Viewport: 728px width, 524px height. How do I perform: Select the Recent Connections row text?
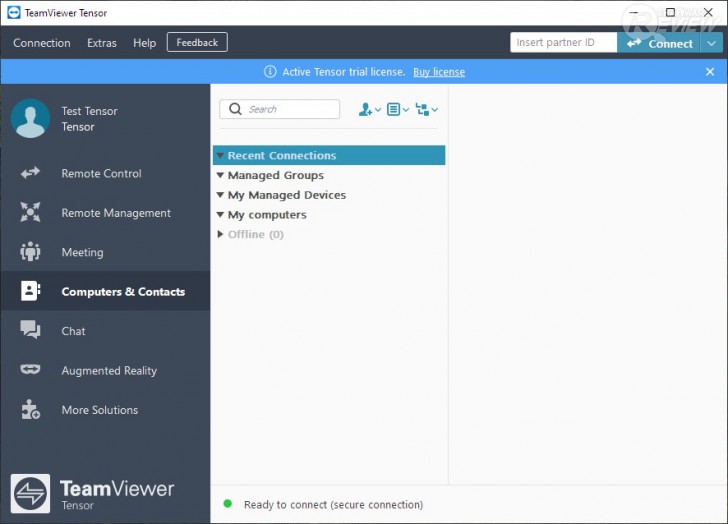282,155
